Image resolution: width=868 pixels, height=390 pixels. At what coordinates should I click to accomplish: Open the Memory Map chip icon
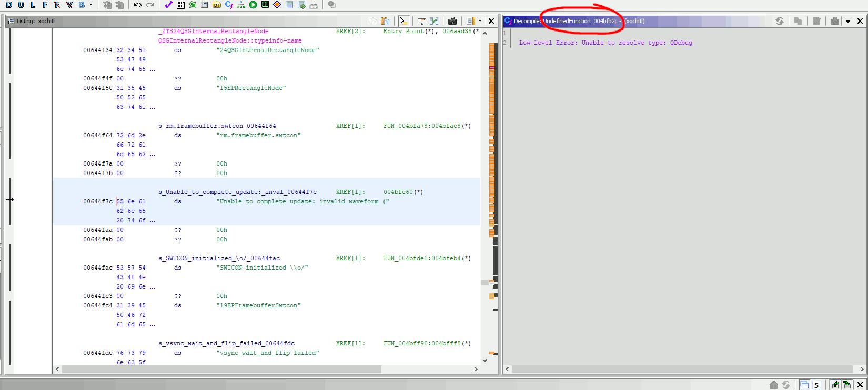(x=265, y=5)
